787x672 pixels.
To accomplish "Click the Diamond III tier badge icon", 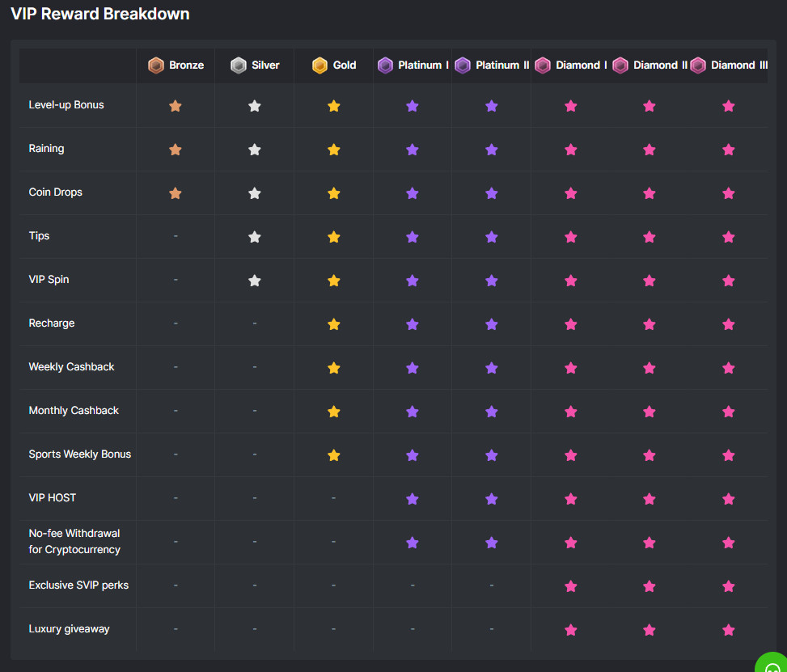I will (698, 66).
